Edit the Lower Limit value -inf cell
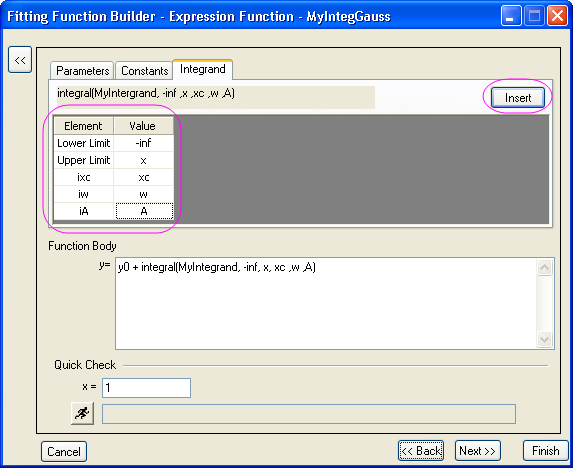Image resolution: width=573 pixels, height=468 pixels. 144,143
